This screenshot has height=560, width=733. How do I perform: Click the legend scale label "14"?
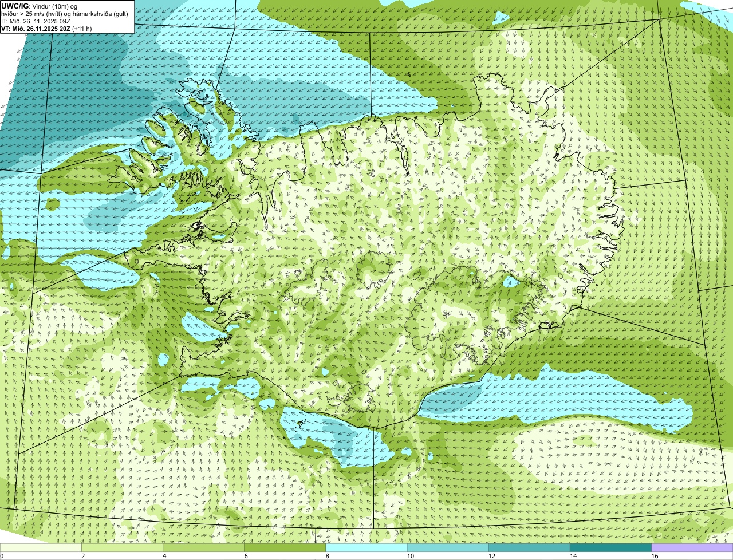[x=573, y=556]
